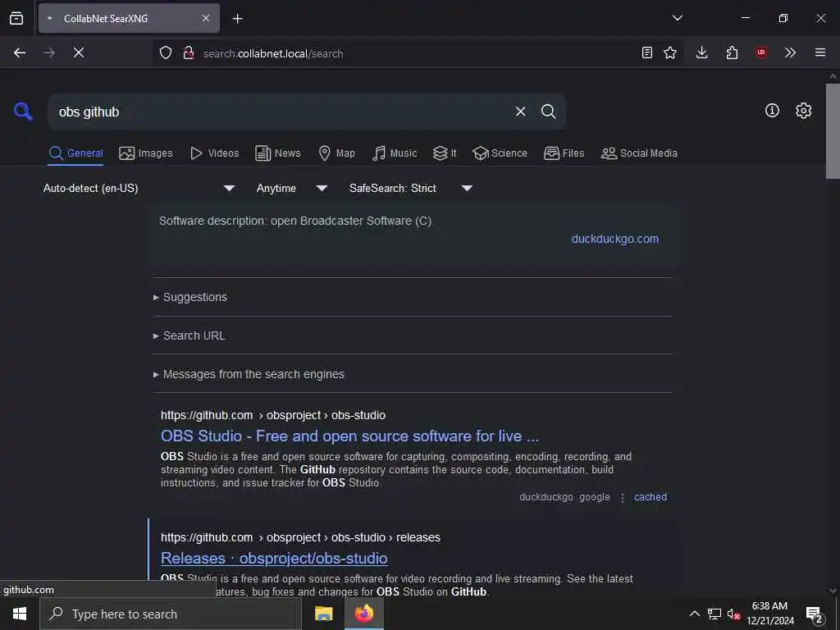The image size is (840, 630).
Task: Switch to Social Media category
Action: (x=638, y=153)
